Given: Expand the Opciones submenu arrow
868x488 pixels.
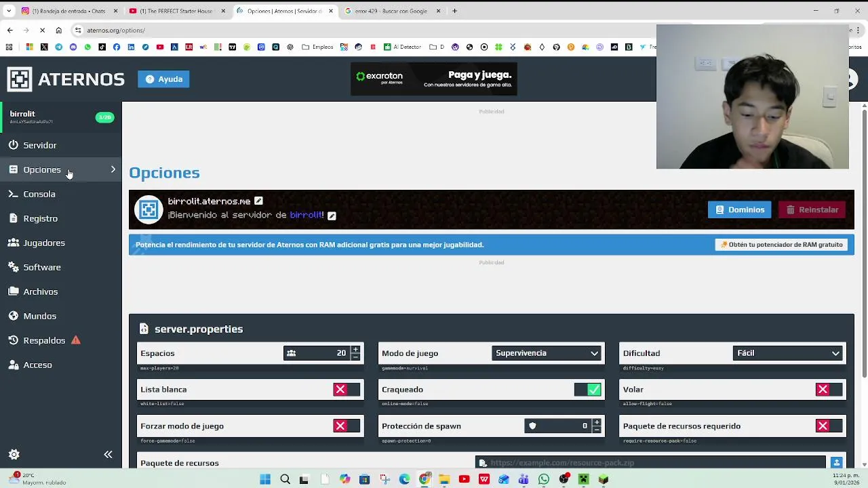Looking at the screenshot, I should coord(113,169).
